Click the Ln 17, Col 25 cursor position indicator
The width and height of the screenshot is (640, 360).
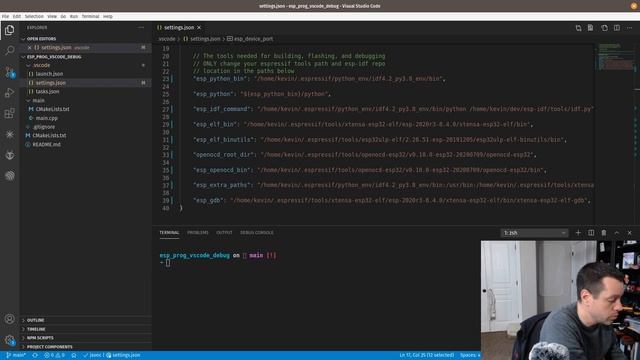pyautogui.click(x=427, y=356)
